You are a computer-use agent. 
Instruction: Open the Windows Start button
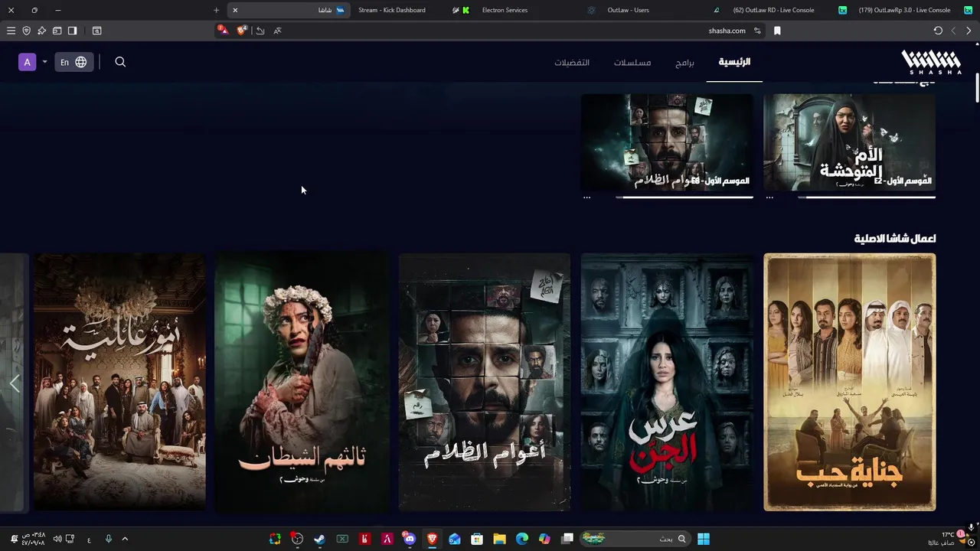[x=704, y=539]
